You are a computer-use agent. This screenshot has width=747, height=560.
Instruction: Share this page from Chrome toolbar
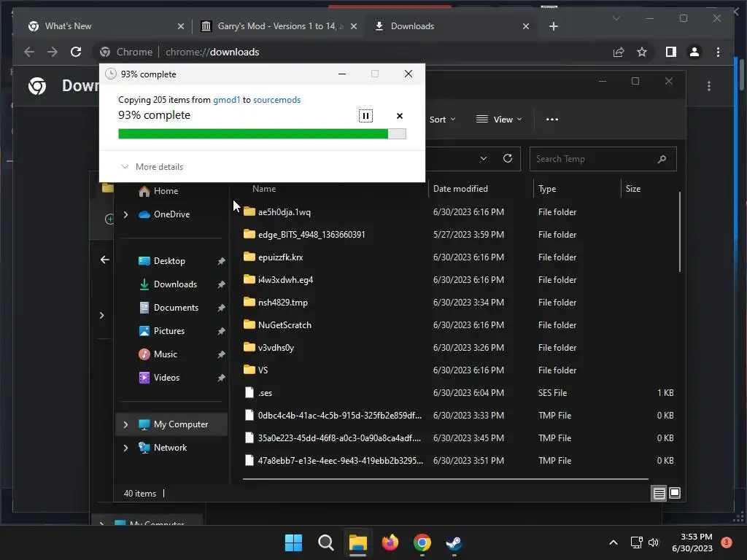[x=619, y=52]
